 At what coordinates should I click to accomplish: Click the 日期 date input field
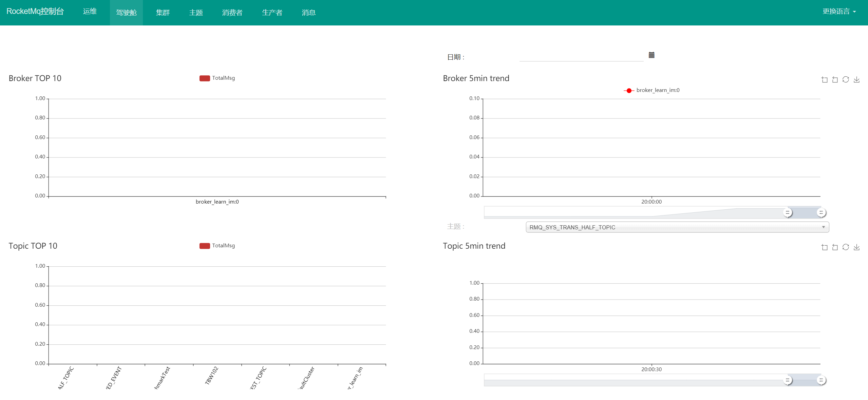581,56
